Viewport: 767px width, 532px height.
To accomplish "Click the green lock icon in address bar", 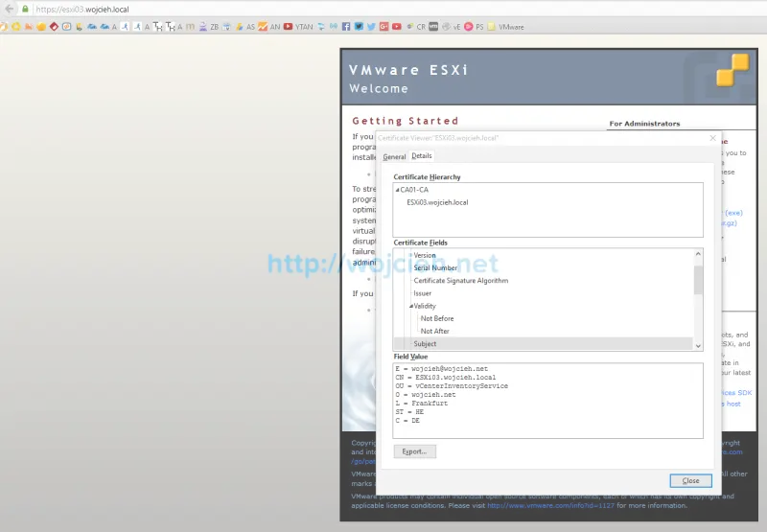I will click(25, 9).
